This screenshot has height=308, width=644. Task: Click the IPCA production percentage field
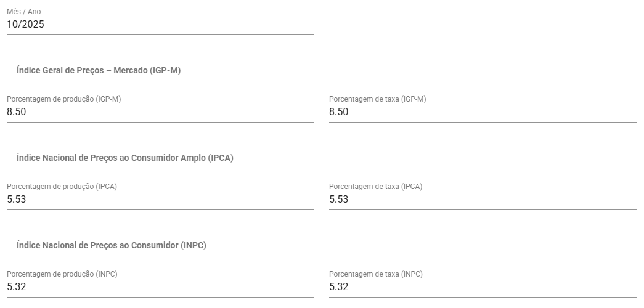pyautogui.click(x=160, y=200)
